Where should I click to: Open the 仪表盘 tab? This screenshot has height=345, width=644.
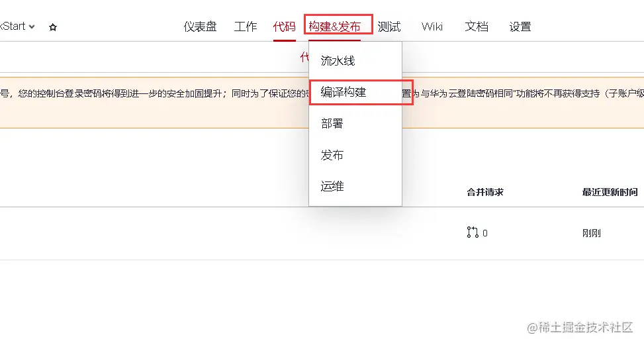tap(200, 26)
